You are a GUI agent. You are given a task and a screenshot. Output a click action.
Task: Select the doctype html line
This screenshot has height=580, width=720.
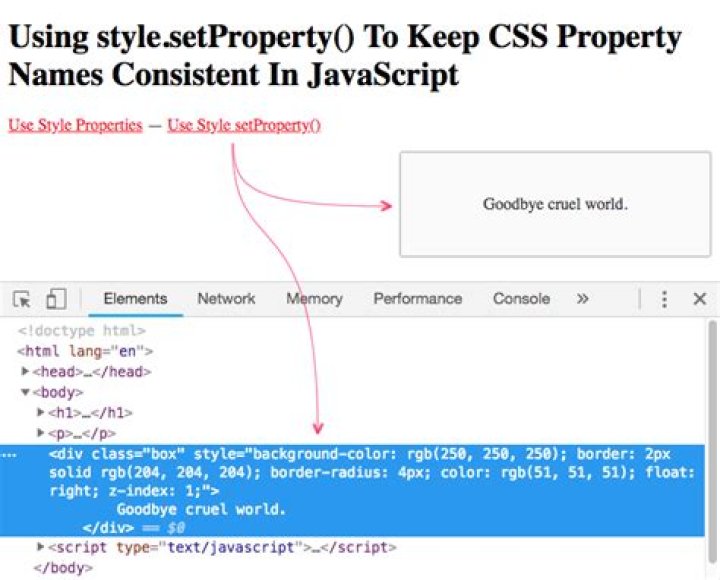point(82,331)
